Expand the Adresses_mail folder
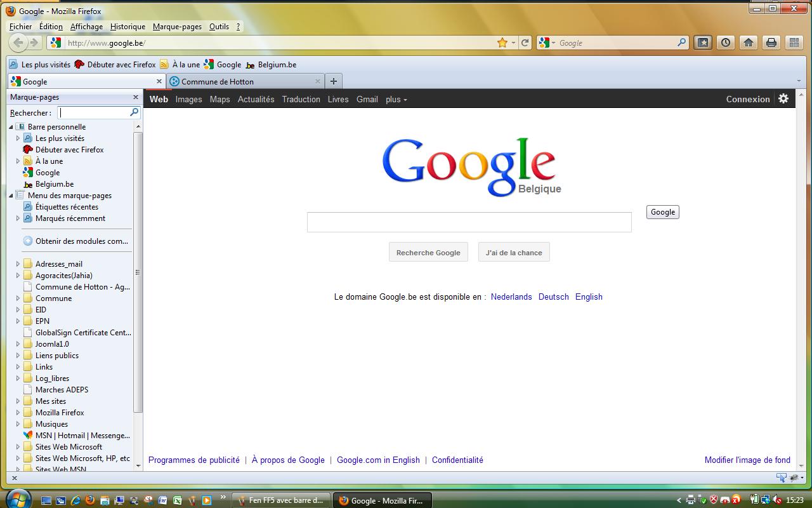This screenshot has width=812, height=508. click(x=18, y=264)
